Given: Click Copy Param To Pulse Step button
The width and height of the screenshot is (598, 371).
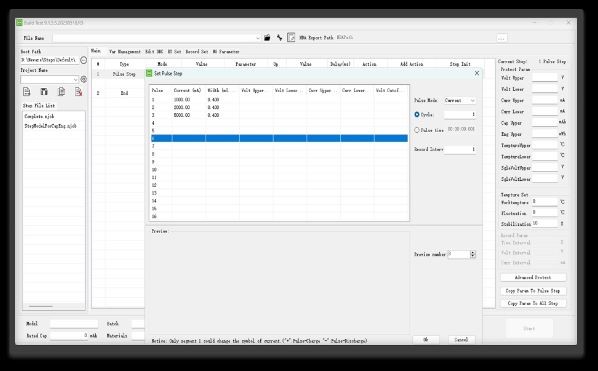Looking at the screenshot, I should [533, 291].
